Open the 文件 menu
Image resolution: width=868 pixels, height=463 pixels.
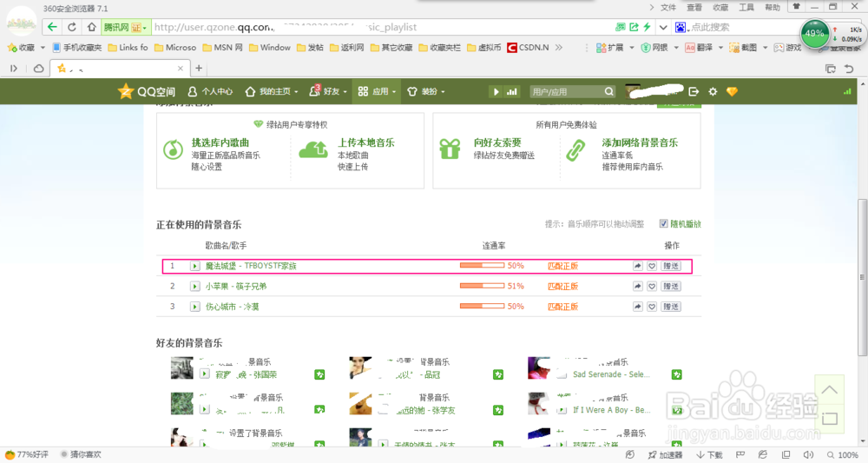pos(668,7)
